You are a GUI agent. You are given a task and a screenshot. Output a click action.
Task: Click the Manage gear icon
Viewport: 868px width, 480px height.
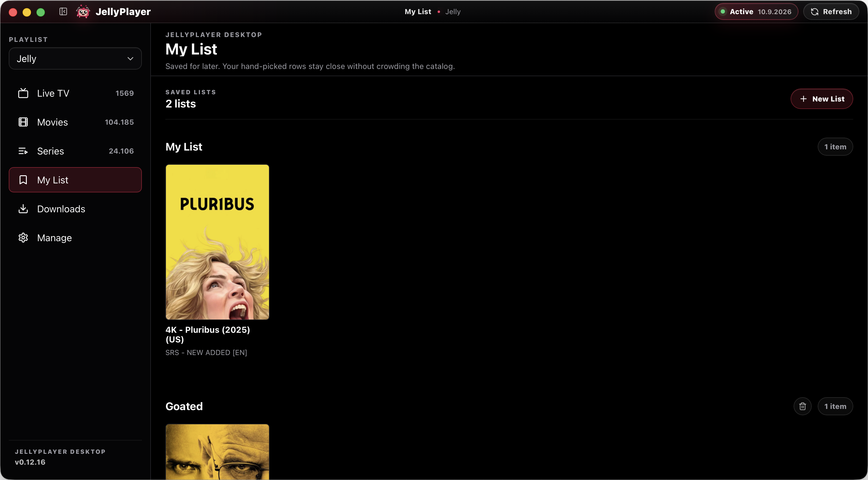(x=23, y=238)
